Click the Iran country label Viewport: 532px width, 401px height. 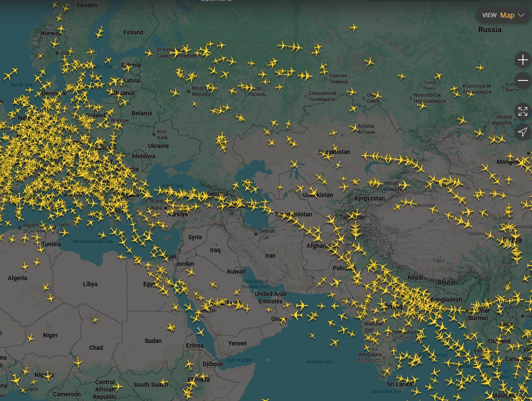coord(270,256)
